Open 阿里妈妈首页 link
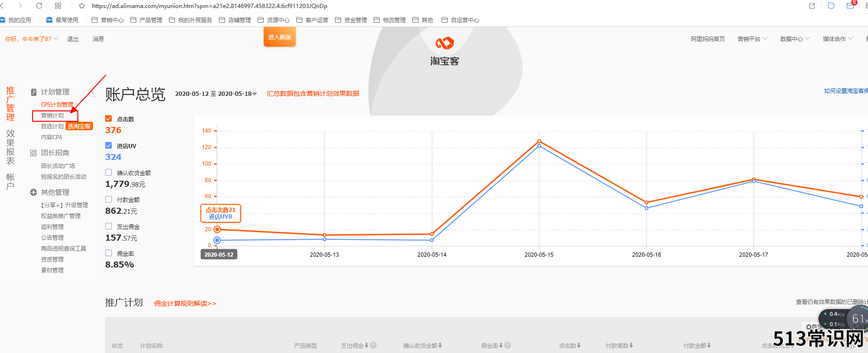 (708, 39)
